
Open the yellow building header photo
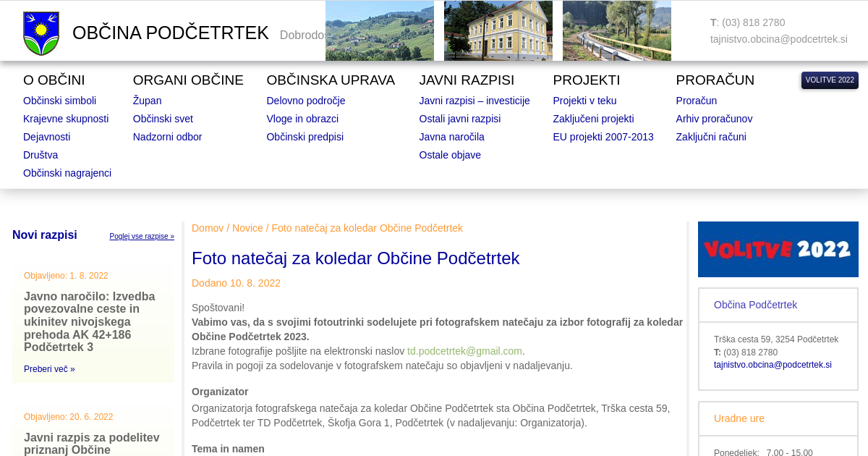[x=498, y=30]
